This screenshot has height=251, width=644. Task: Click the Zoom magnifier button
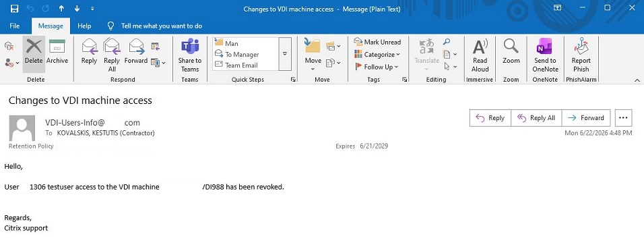point(511,52)
